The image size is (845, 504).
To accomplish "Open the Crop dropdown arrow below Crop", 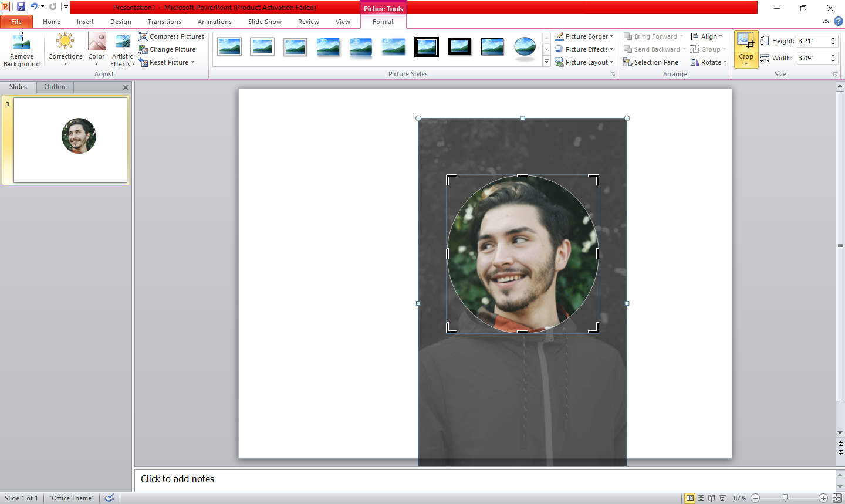I will (x=746, y=64).
